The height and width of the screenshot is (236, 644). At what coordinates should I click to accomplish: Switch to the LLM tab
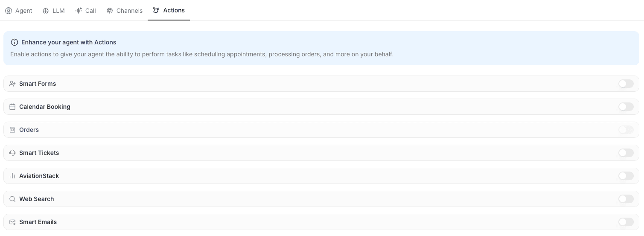tap(54, 11)
